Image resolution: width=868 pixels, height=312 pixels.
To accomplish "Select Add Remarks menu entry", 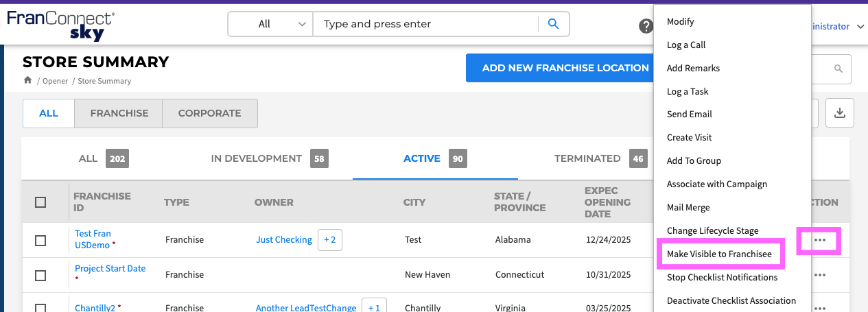I will (x=693, y=69).
